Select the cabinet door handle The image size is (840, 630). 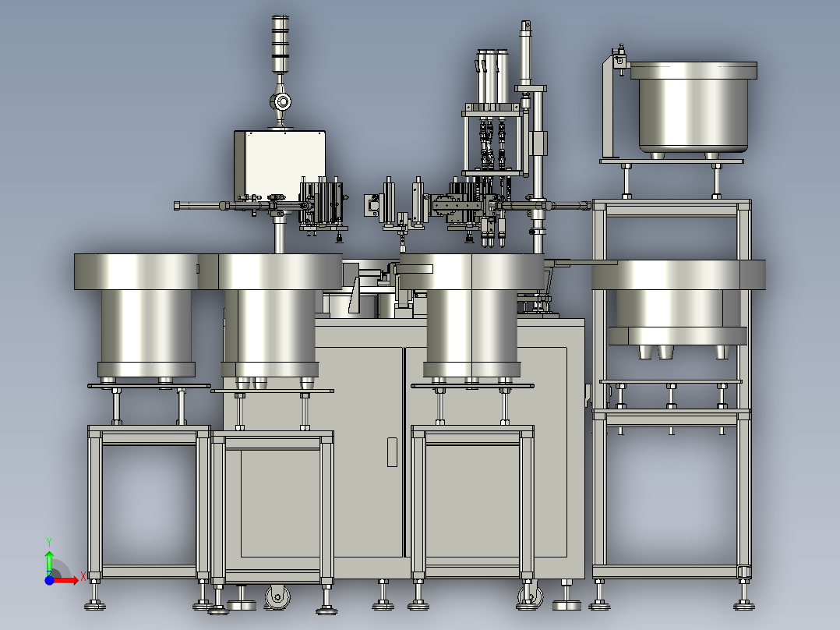pyautogui.click(x=392, y=452)
